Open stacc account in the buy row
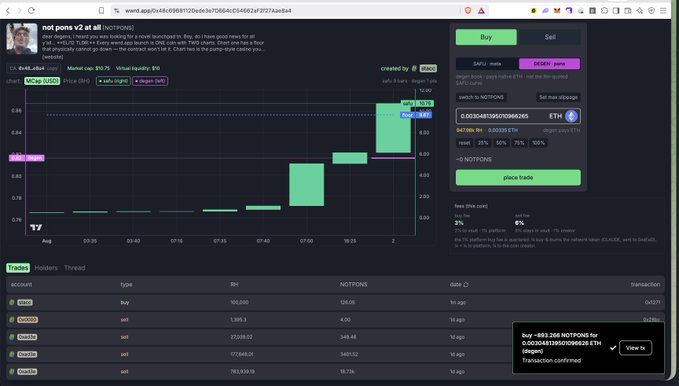Image resolution: width=679 pixels, height=386 pixels. click(x=25, y=302)
